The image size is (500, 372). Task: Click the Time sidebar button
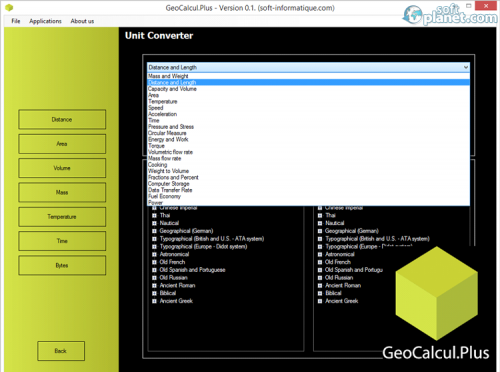point(62,241)
